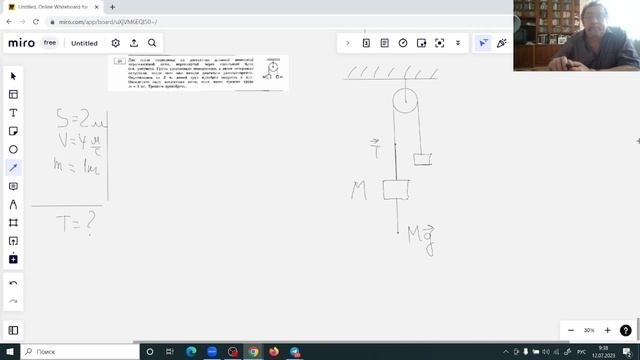Open the letter-A tool in sidebar
The image size is (640, 360).
pyautogui.click(x=13, y=204)
